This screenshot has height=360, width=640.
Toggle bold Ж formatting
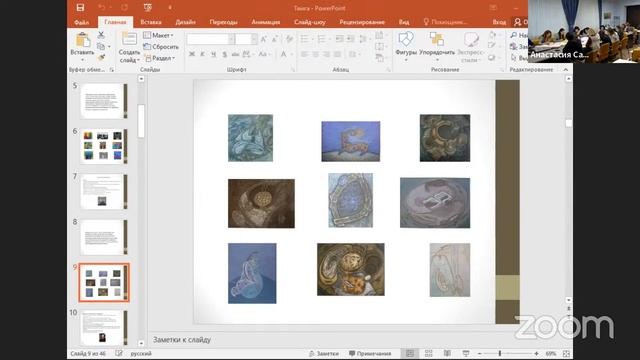192,54
